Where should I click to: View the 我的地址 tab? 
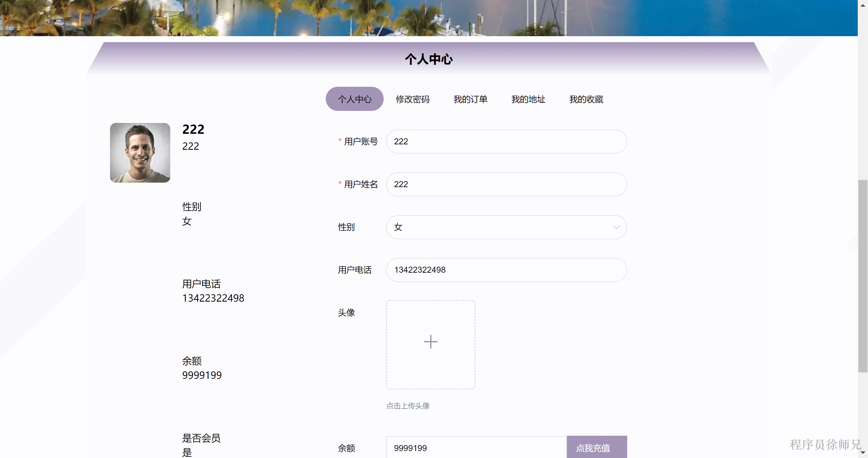tap(528, 99)
